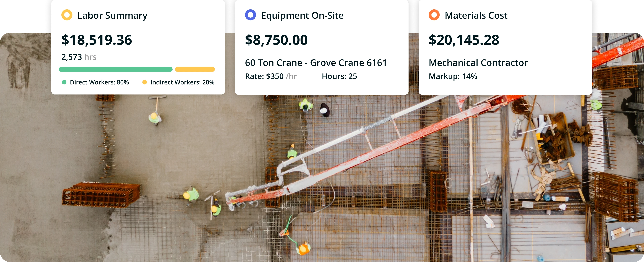The width and height of the screenshot is (644, 262).
Task: Open the Equipment On-Site card title
Action: 302,15
